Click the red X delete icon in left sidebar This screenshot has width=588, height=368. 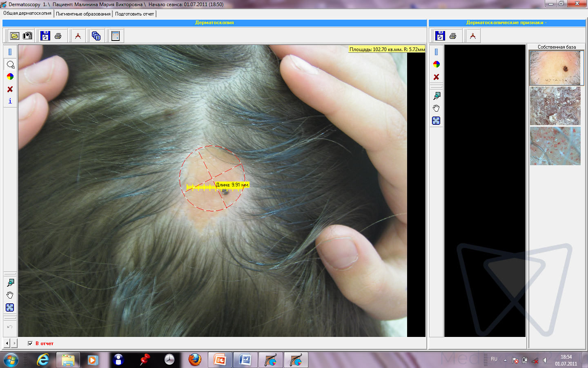pos(10,89)
